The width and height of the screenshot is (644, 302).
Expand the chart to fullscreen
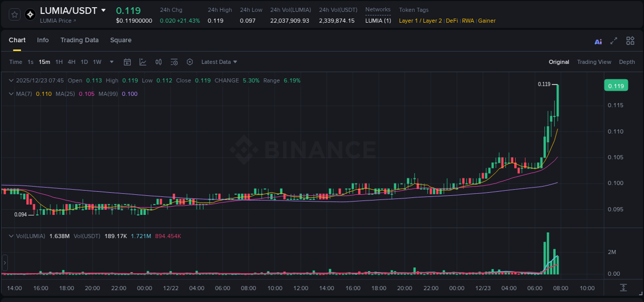click(613, 41)
